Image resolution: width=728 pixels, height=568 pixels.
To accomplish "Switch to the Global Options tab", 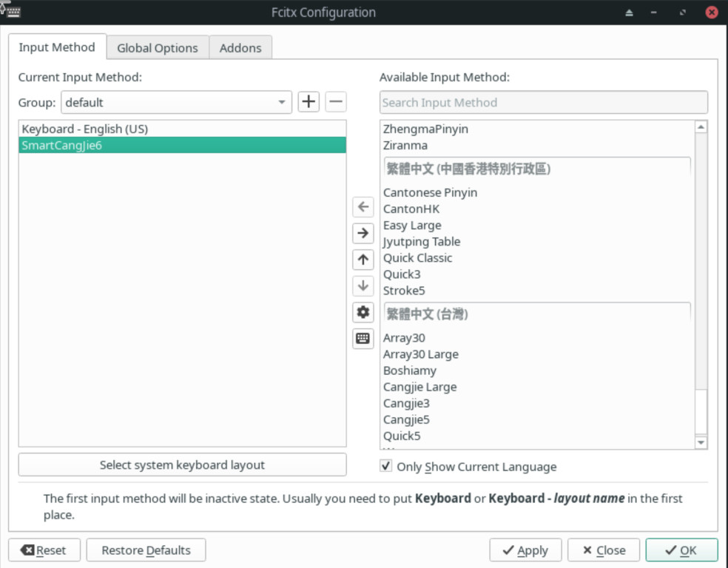I will [x=158, y=48].
